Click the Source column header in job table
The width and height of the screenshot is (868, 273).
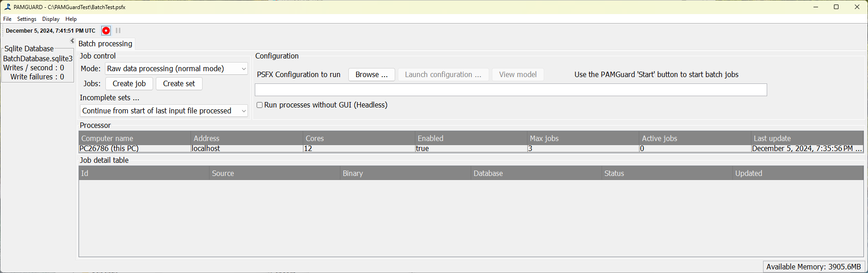coord(275,173)
